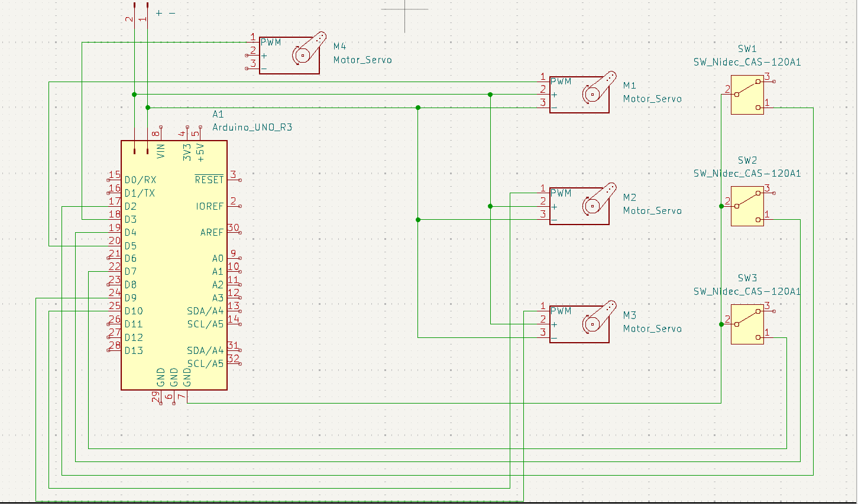Screen dimensions: 858x504
Task: Select the RESET pin of the Arduino
Action: point(209,180)
